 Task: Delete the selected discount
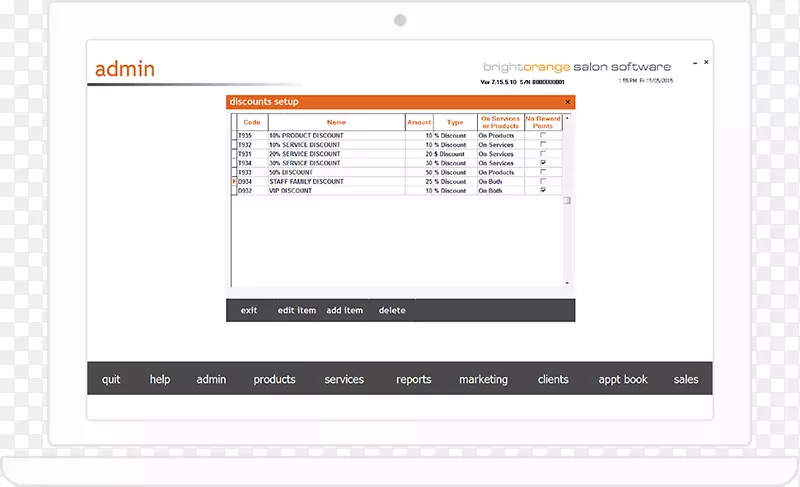[x=392, y=311]
